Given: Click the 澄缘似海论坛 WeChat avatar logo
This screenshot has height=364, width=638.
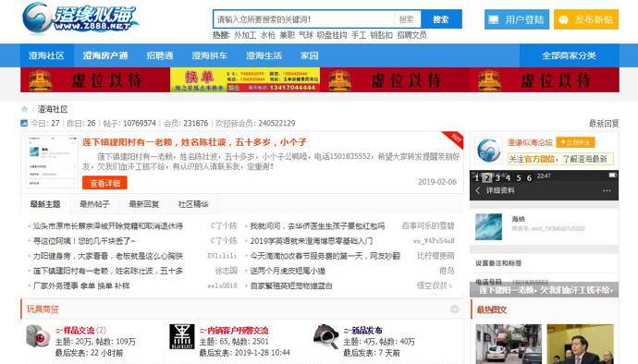Looking at the screenshot, I should tap(489, 151).
